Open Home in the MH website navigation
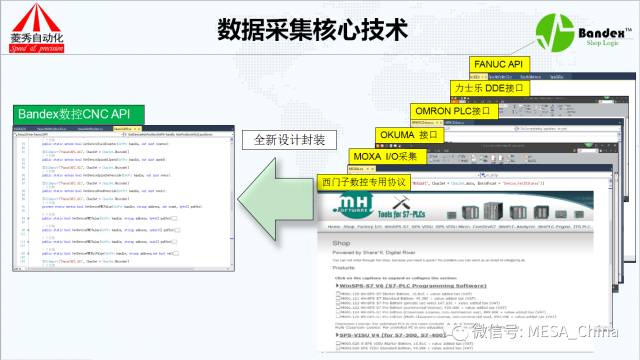The height and width of the screenshot is (360, 640). point(333,227)
